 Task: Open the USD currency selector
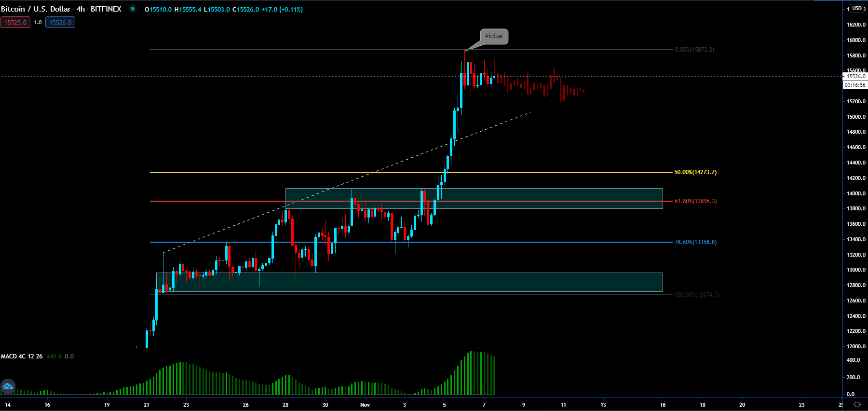tap(856, 8)
